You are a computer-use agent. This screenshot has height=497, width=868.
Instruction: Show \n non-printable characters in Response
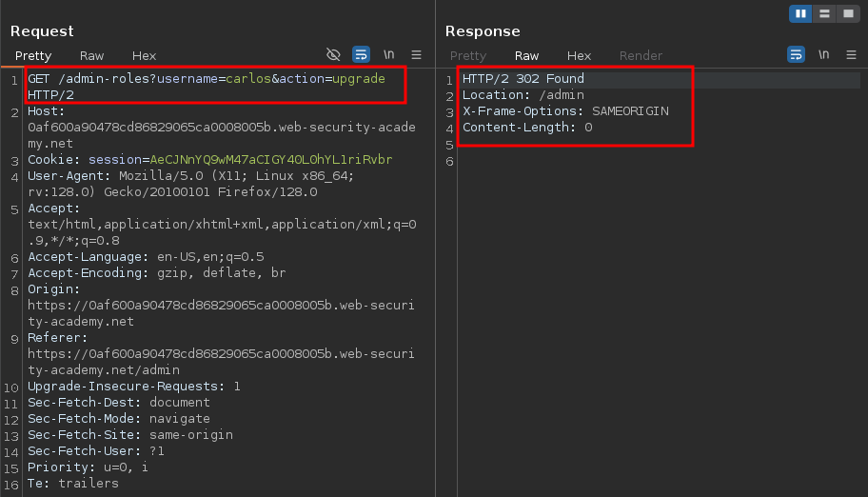(x=823, y=54)
